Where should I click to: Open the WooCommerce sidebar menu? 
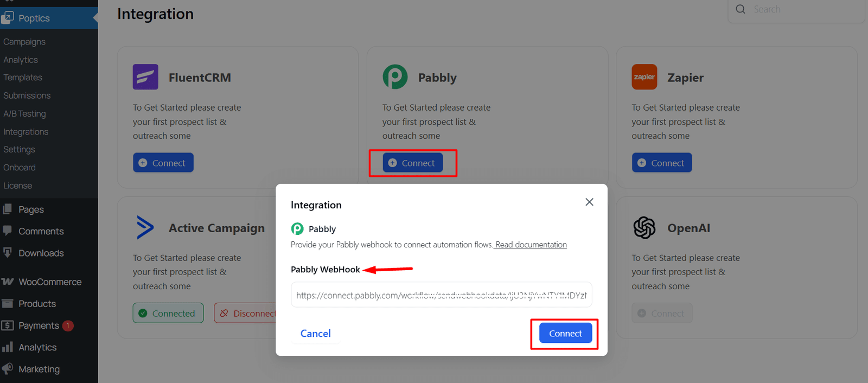click(50, 282)
